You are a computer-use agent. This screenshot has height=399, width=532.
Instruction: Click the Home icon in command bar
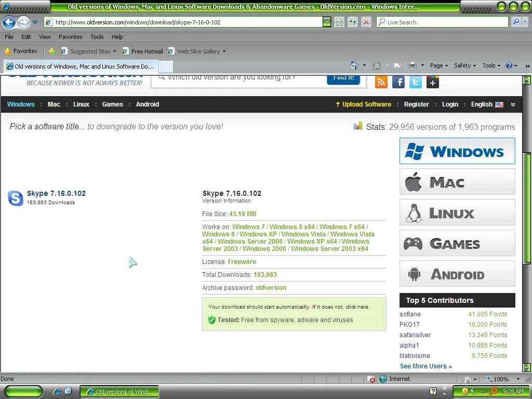(354, 65)
